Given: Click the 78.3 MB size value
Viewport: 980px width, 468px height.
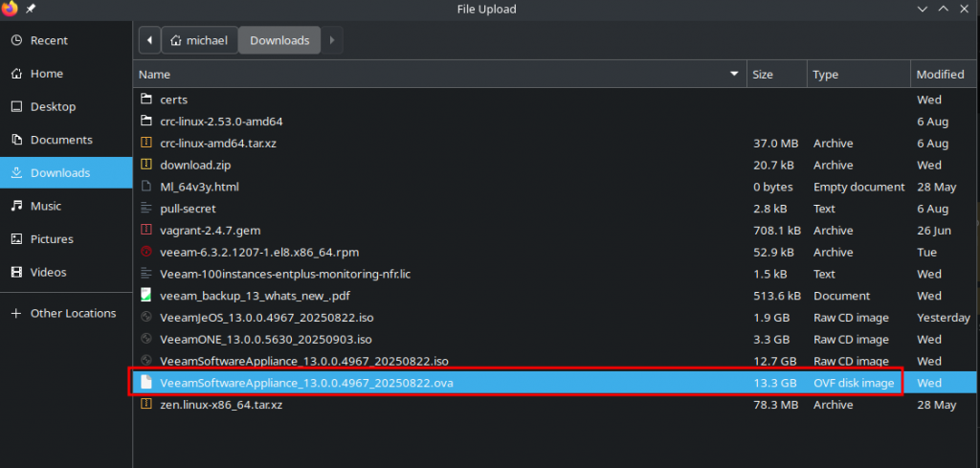Looking at the screenshot, I should [775, 405].
